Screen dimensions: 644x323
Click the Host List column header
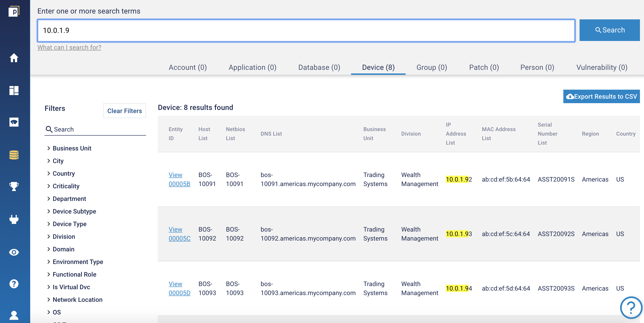pos(204,134)
